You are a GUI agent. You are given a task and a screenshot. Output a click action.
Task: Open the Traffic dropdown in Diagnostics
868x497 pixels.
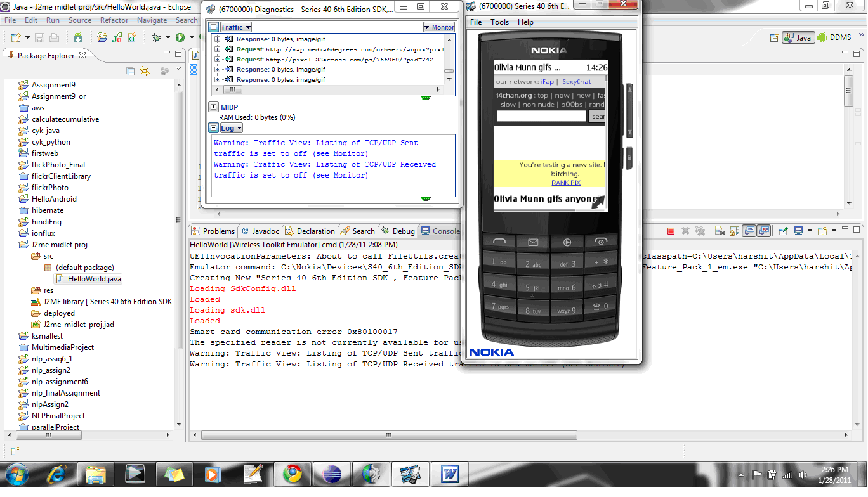point(235,27)
